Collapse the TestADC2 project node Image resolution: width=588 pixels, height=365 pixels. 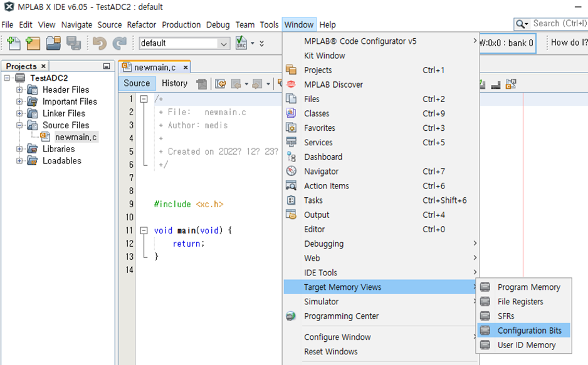(7, 78)
